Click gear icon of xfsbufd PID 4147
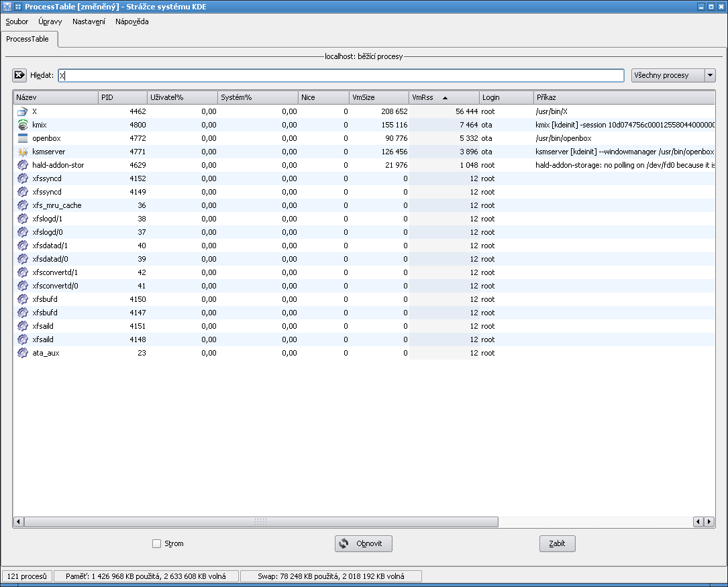Screen dimensions: 728x587 coord(22,313)
